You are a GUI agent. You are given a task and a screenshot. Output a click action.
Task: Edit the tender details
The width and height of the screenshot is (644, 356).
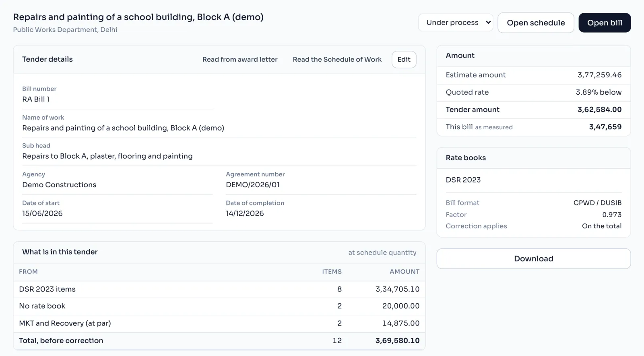point(404,59)
